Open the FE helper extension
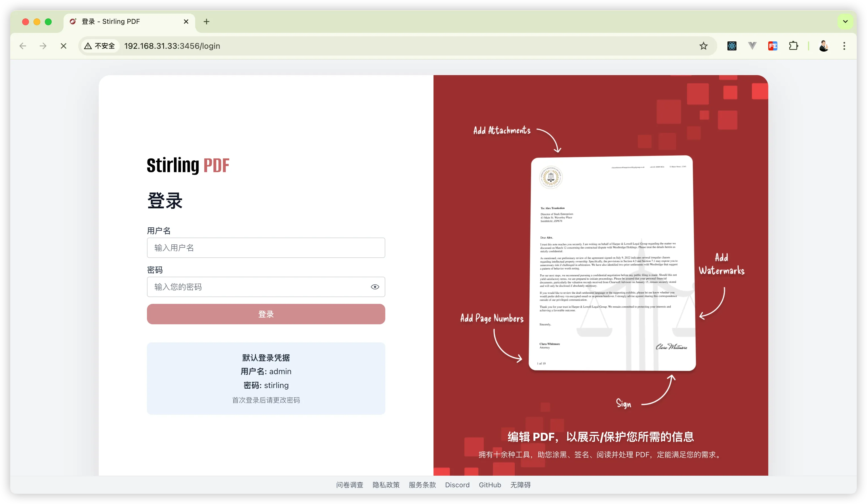The width and height of the screenshot is (867, 504). coord(773,46)
